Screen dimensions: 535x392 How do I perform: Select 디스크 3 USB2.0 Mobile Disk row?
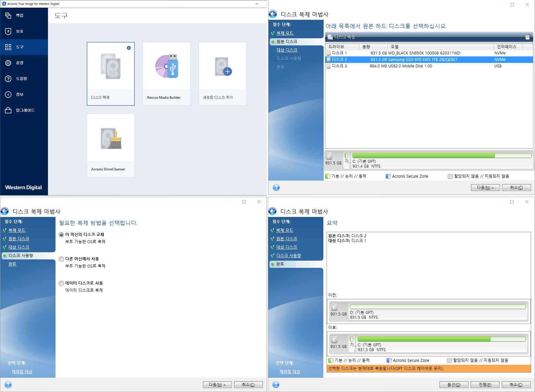[429, 66]
